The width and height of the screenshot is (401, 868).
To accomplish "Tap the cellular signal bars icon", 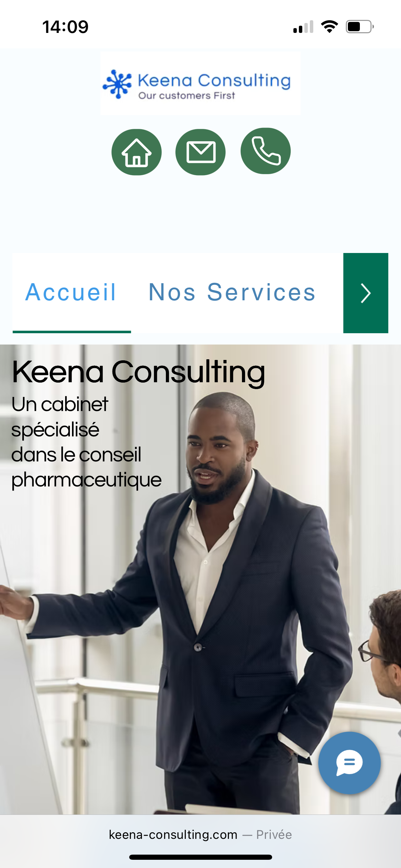I will tap(303, 27).
